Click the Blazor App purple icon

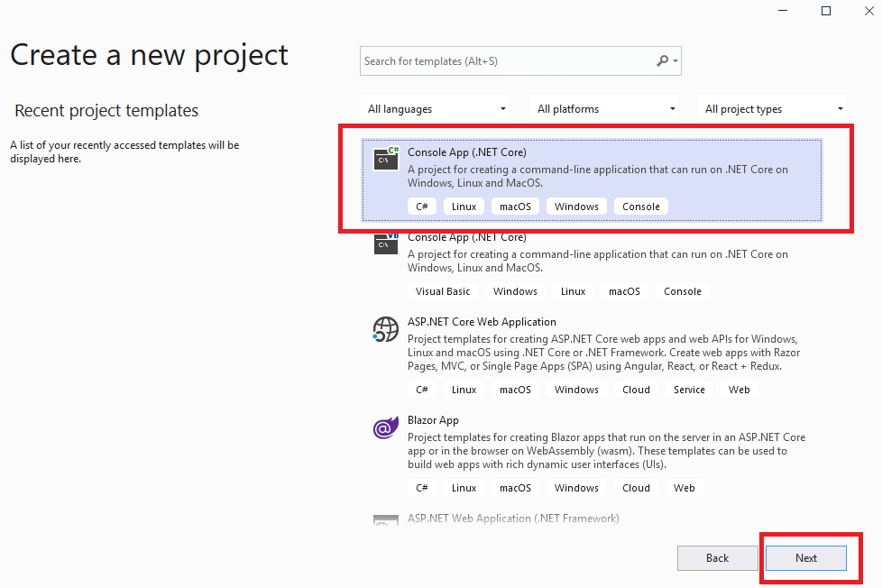click(x=386, y=428)
